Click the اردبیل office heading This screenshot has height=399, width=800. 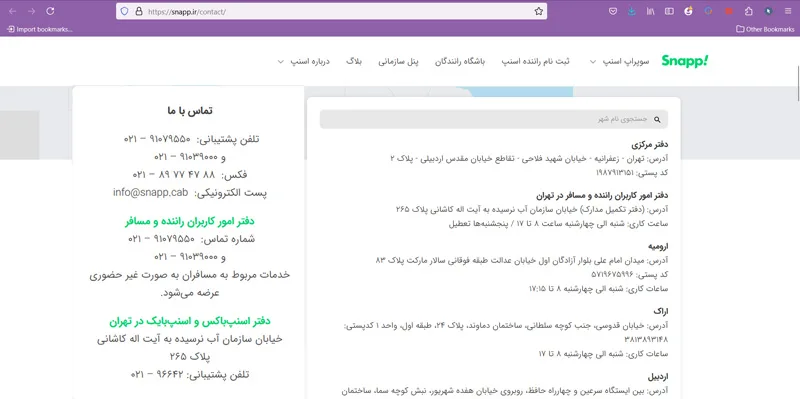[x=658, y=377]
